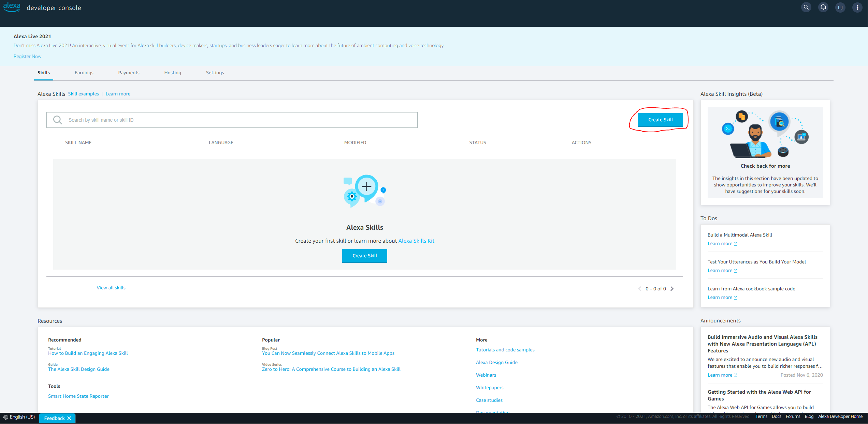The height and width of the screenshot is (424, 868).
Task: Open the LJ user profile avatar
Action: (x=840, y=7)
